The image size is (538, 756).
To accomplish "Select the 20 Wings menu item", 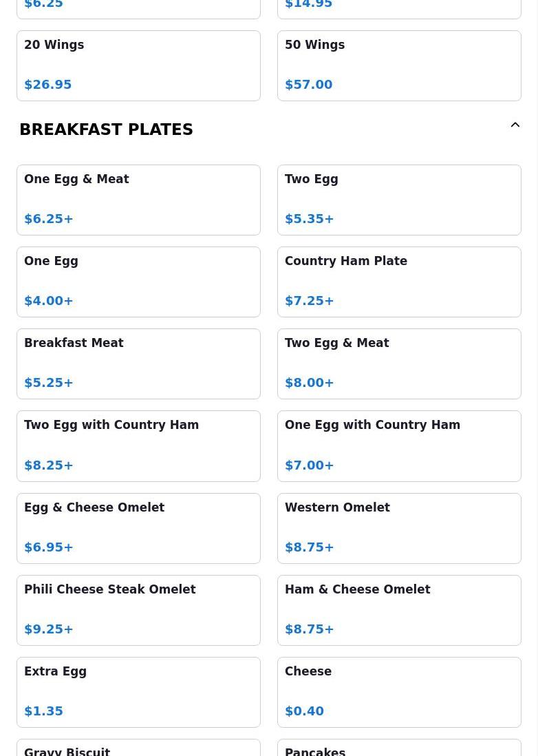I will click(x=138, y=65).
